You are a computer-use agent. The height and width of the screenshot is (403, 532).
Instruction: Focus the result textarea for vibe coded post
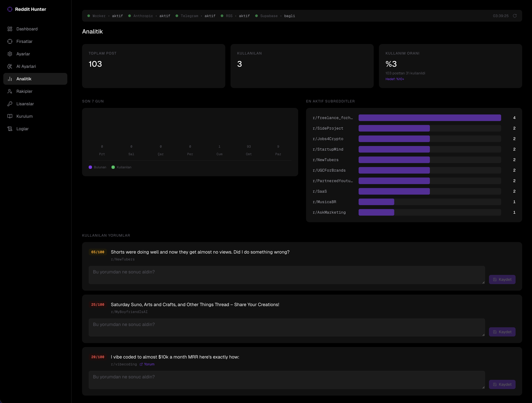point(287,380)
